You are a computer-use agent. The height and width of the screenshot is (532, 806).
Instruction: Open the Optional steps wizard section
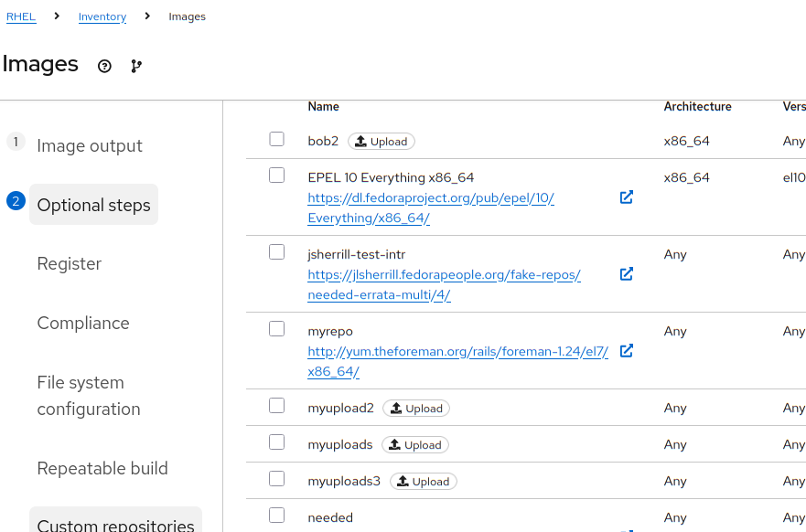pos(93,205)
